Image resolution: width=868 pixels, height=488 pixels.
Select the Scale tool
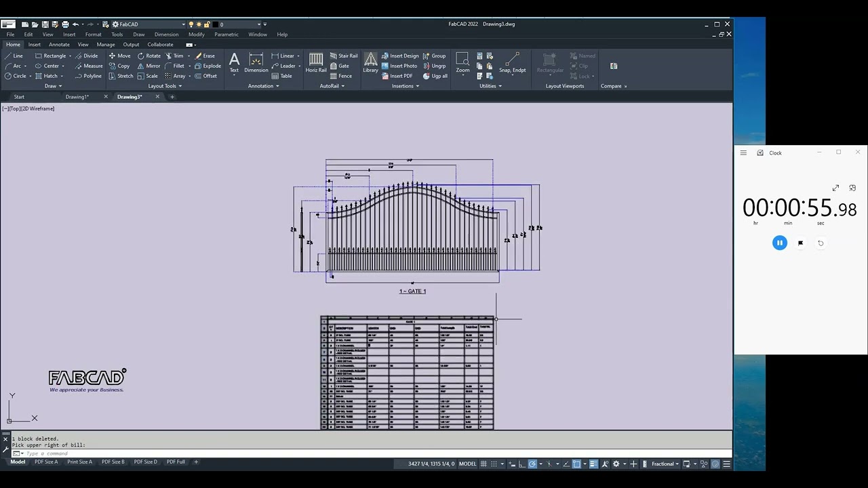tap(148, 76)
